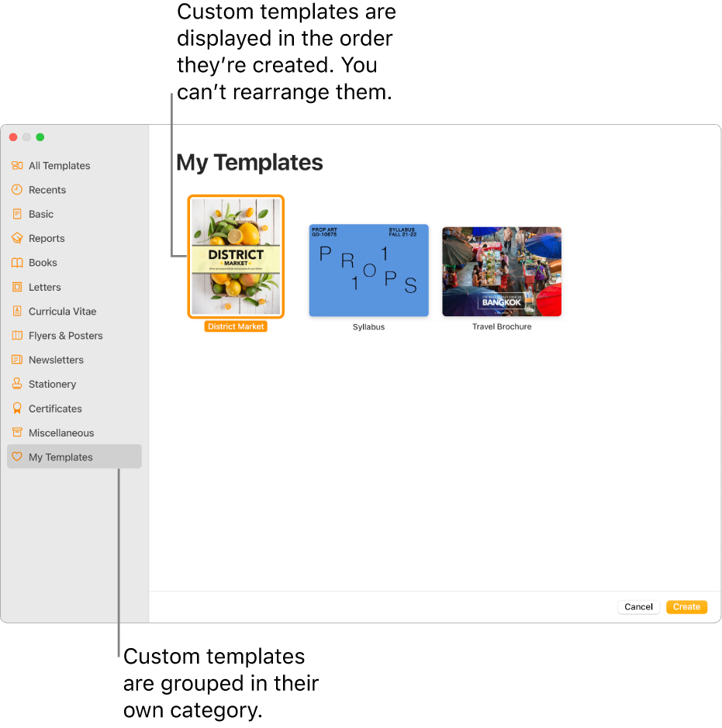Image resolution: width=722 pixels, height=728 pixels.
Task: Click the Flyers & Posters icon
Action: tap(17, 335)
